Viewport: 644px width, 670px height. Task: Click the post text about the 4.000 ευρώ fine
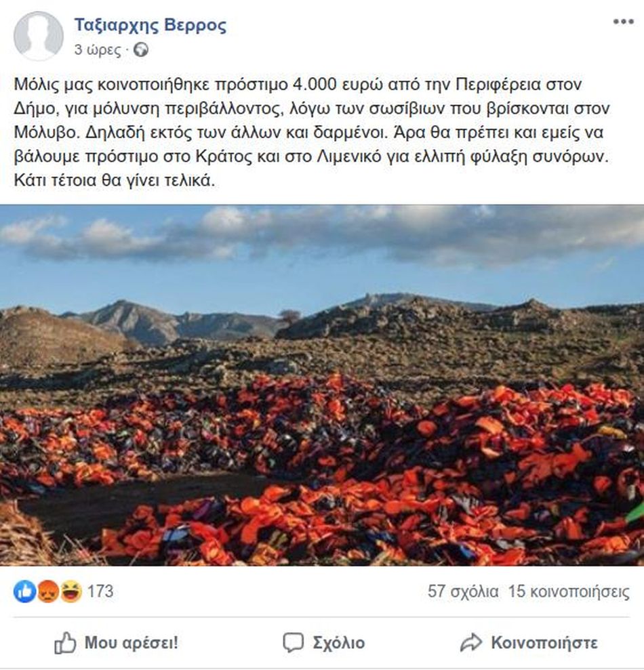click(313, 133)
